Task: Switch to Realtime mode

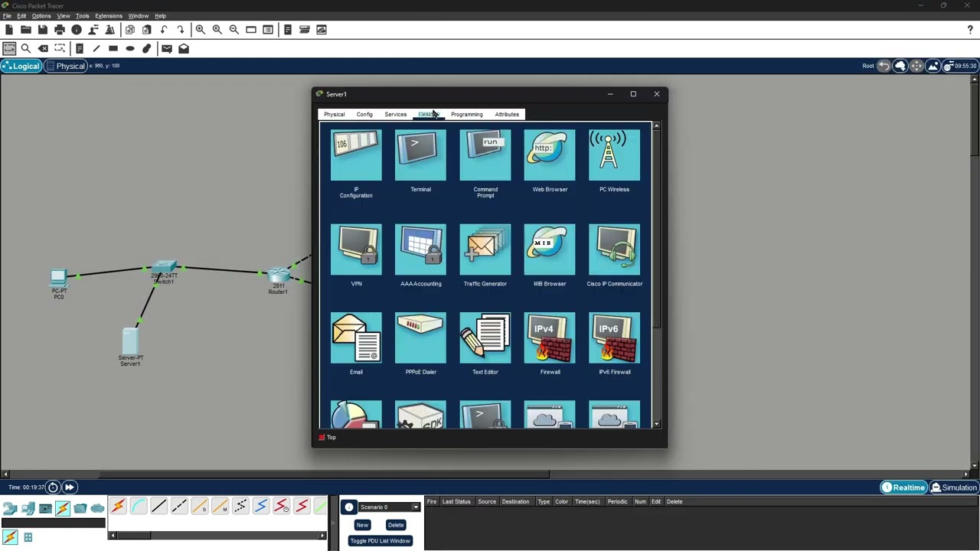Action: pos(903,487)
